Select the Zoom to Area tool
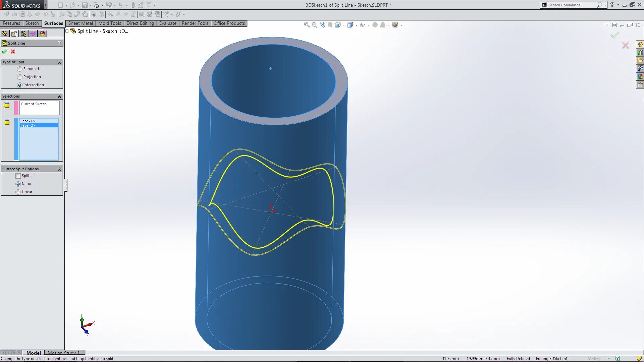 [x=314, y=25]
